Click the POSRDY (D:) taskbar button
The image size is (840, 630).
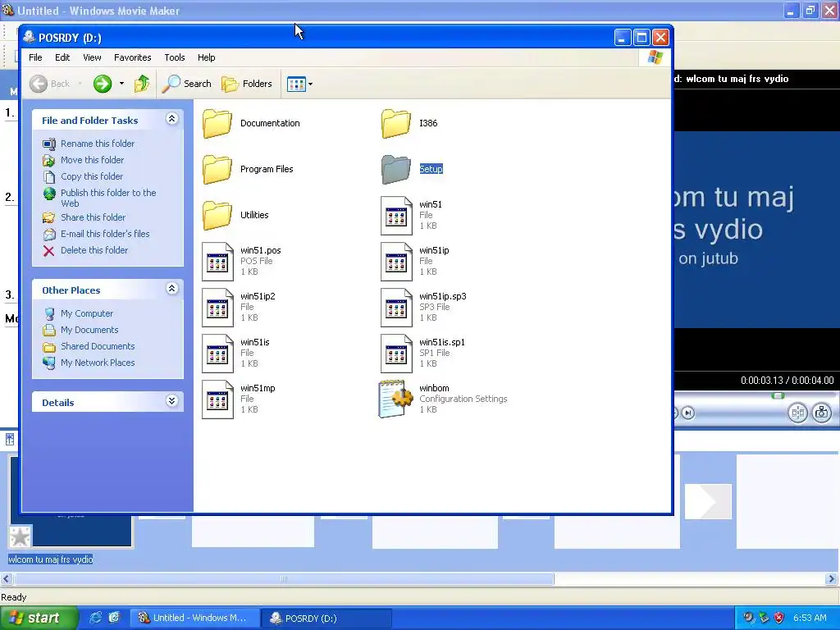pyautogui.click(x=326, y=618)
